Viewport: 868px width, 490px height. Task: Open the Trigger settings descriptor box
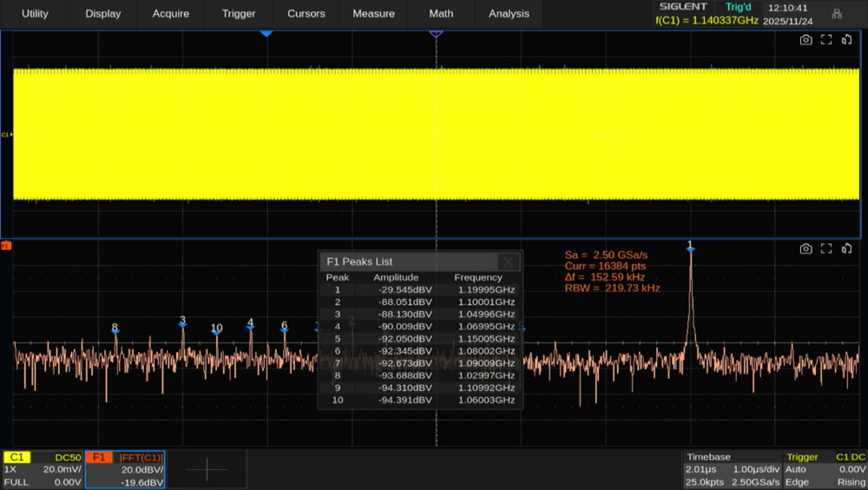(x=825, y=469)
